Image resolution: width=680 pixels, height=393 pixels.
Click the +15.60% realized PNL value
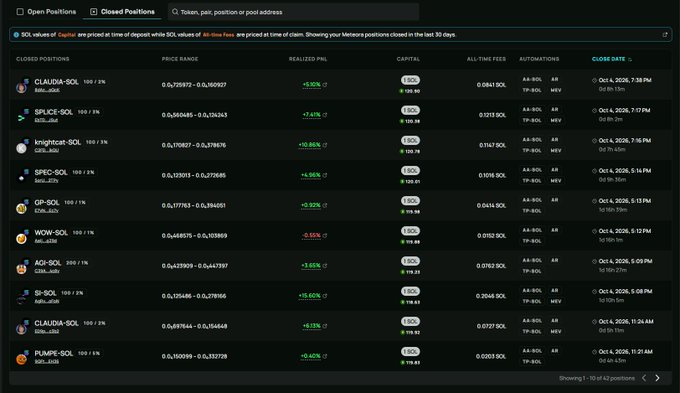[x=309, y=296]
